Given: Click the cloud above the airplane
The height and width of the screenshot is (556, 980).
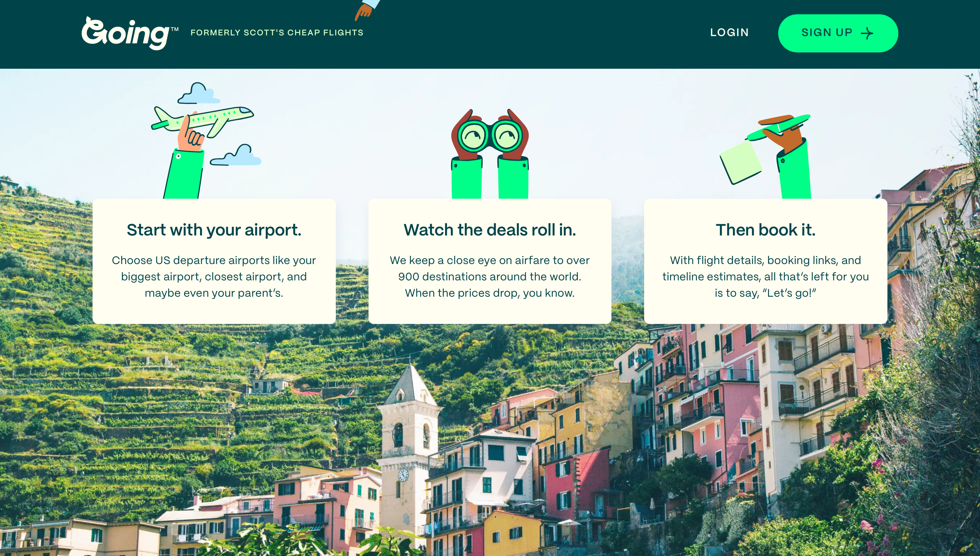Looking at the screenshot, I should [x=198, y=93].
